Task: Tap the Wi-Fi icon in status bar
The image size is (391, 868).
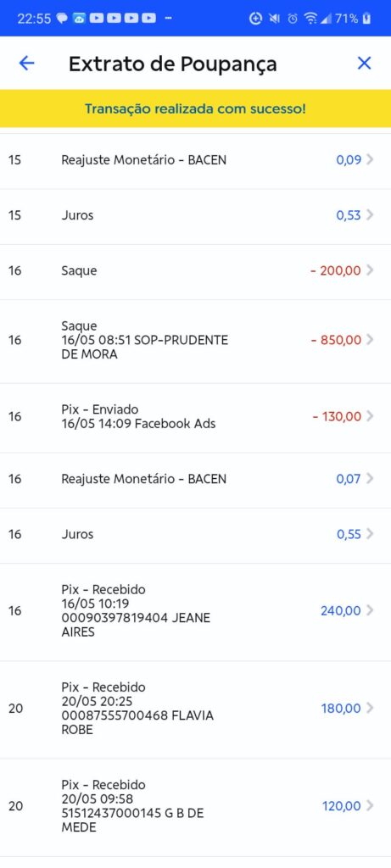Action: point(311,19)
